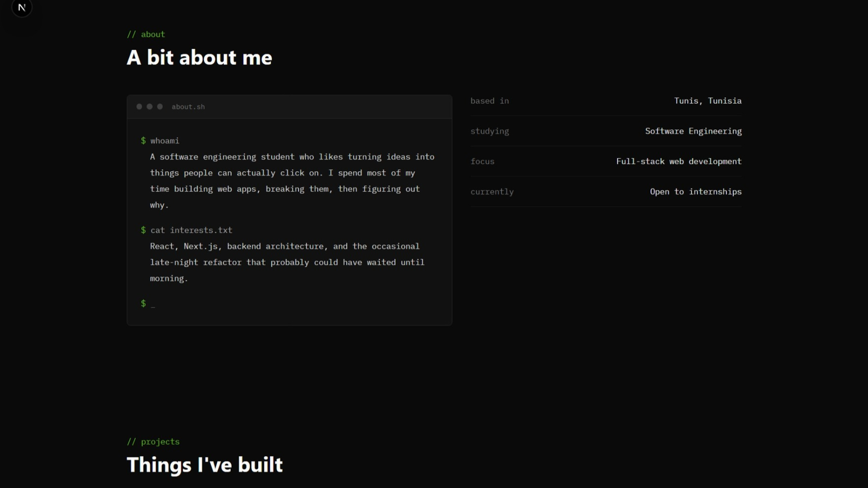Click the 'currently' label
868x488 pixels.
(x=492, y=192)
